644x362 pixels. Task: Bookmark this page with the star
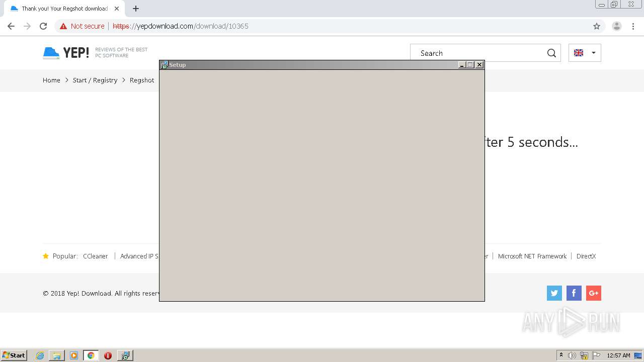[x=597, y=26]
